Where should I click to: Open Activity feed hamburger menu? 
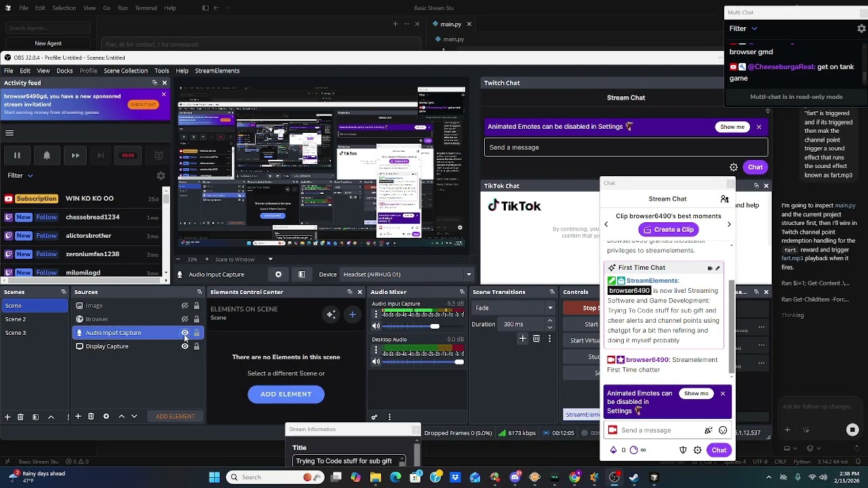point(9,133)
